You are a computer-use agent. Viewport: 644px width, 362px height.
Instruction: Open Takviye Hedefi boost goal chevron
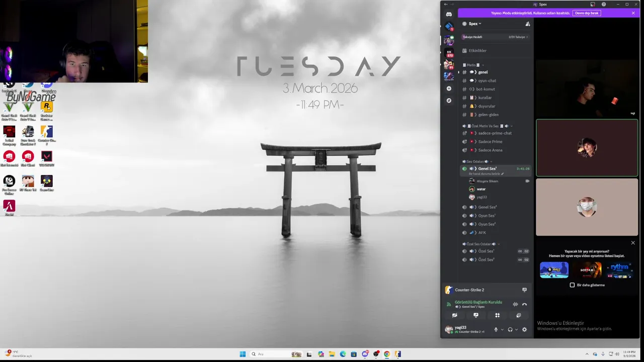(527, 37)
